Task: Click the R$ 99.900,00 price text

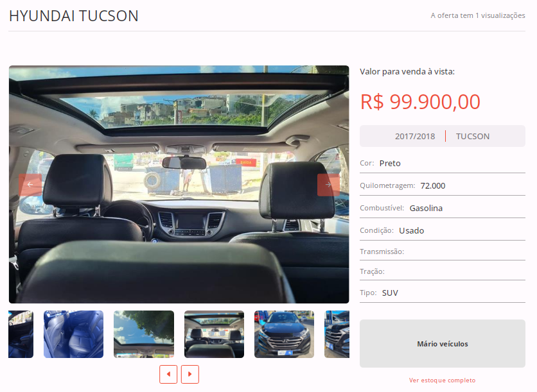Action: coord(420,102)
